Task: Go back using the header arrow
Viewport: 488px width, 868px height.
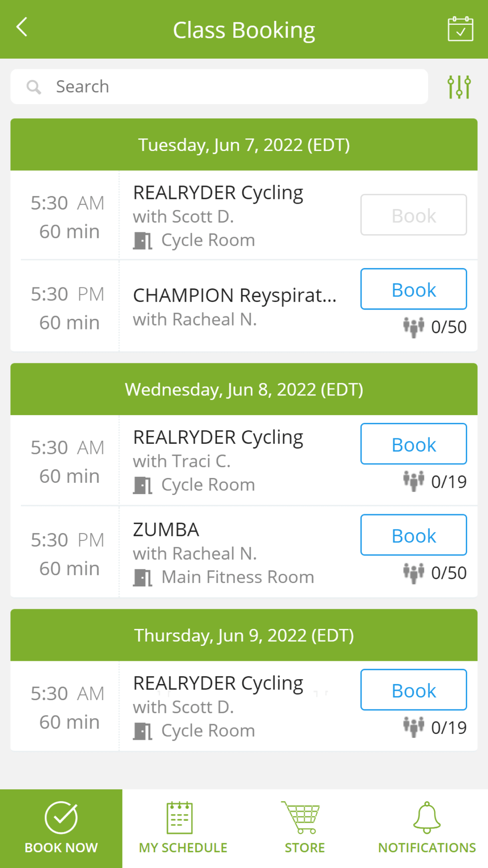Action: 22,27
